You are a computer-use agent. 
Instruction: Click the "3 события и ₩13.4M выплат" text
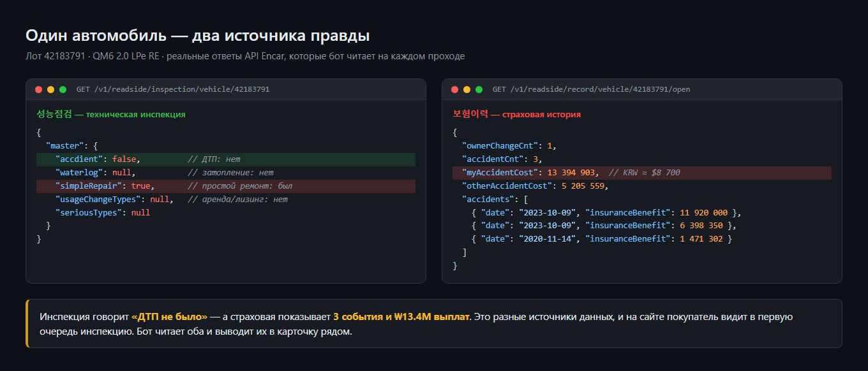coord(401,317)
